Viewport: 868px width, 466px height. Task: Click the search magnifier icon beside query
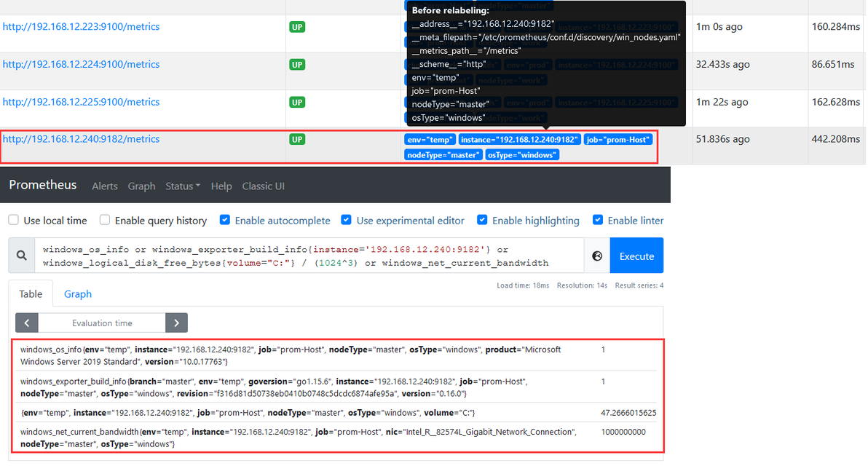22,256
